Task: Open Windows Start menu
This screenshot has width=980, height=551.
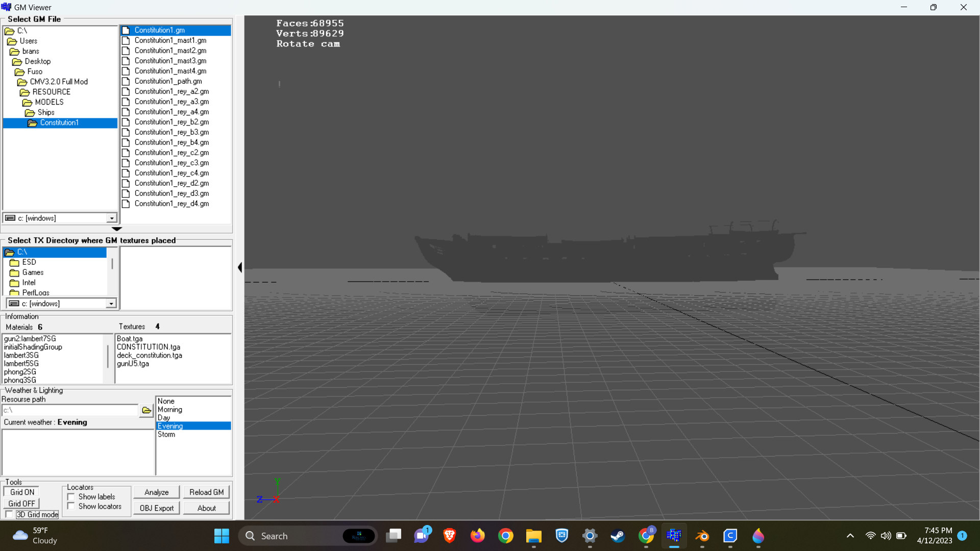Action: click(222, 536)
